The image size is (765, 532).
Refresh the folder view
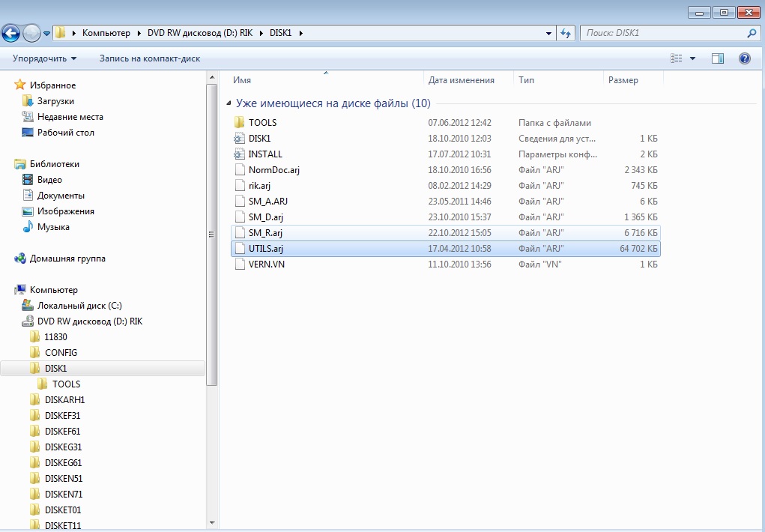coord(566,33)
